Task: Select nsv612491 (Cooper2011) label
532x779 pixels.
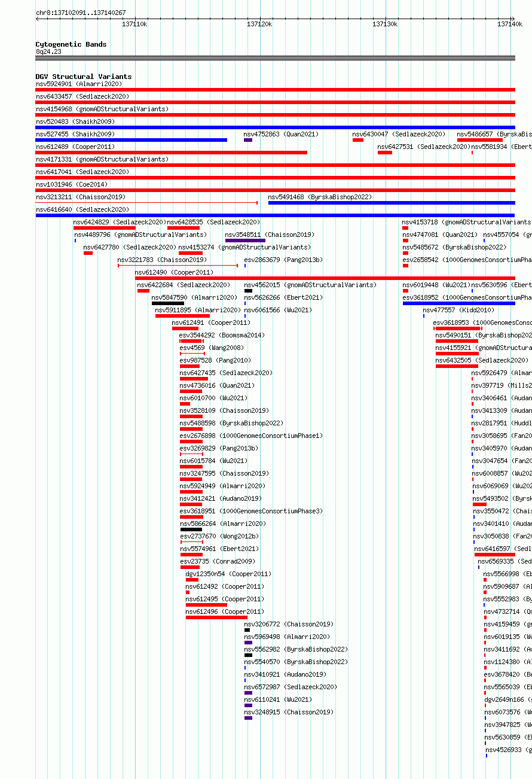Action: tap(211, 322)
